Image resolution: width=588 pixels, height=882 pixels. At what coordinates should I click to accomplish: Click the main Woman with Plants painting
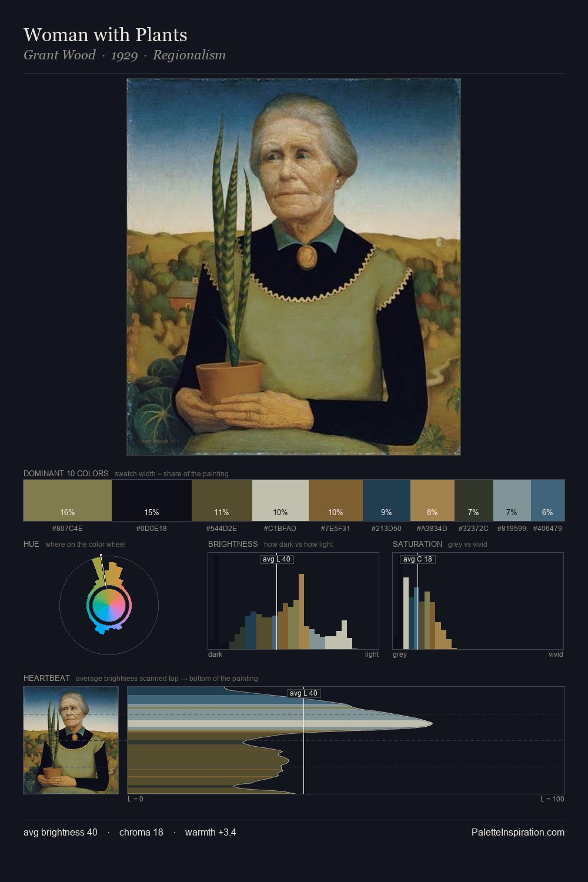click(293, 267)
